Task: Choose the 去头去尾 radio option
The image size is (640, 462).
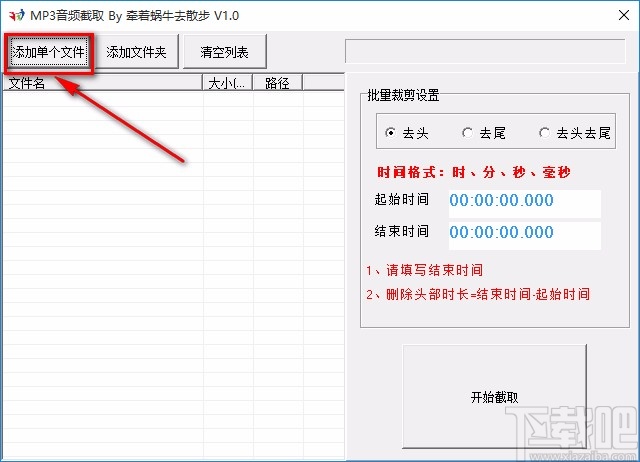Action: click(575, 133)
